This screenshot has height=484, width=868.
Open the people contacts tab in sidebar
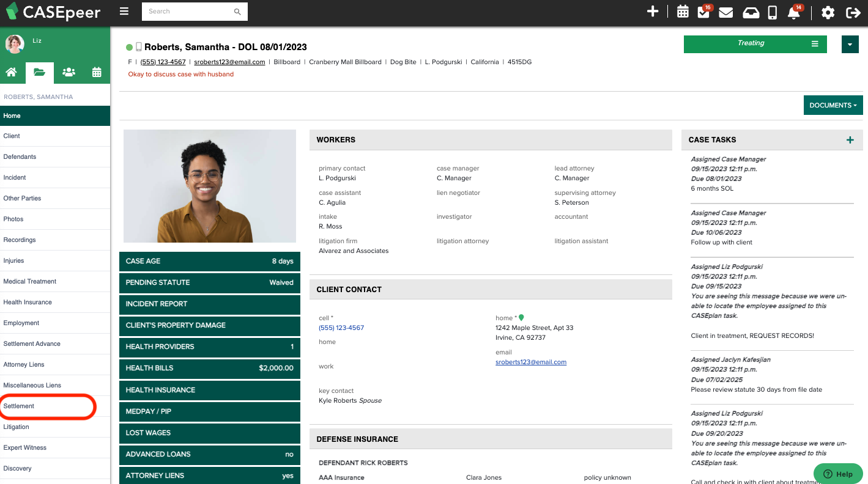[69, 73]
